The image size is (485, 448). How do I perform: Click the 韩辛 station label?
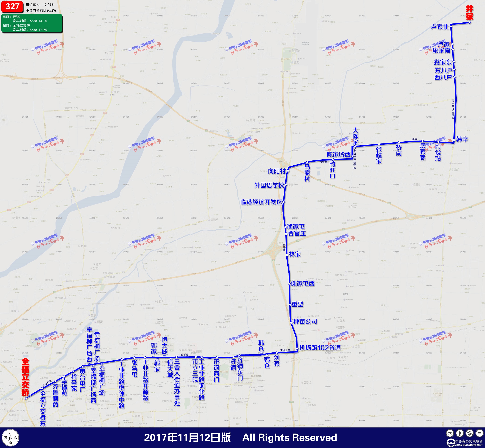click(462, 139)
